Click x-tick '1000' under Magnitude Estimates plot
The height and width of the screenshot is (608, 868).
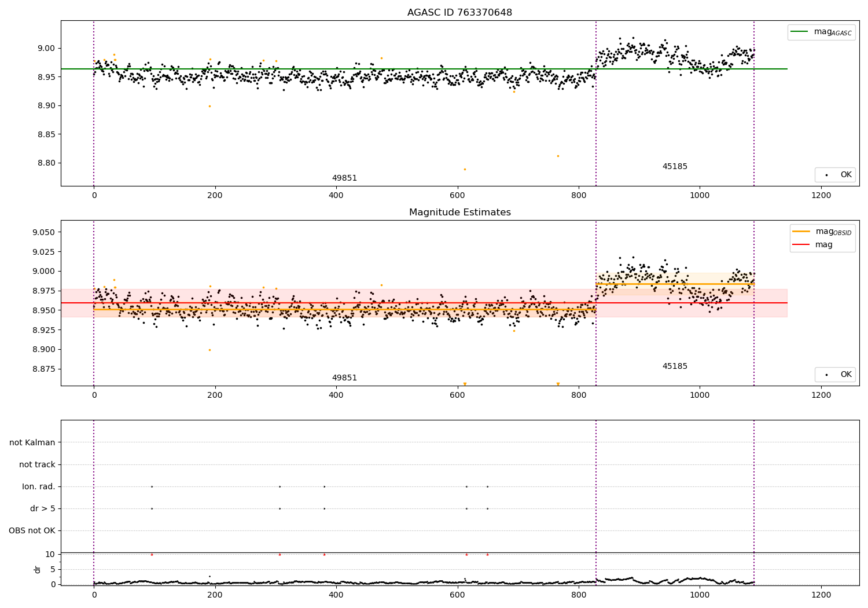click(700, 395)
